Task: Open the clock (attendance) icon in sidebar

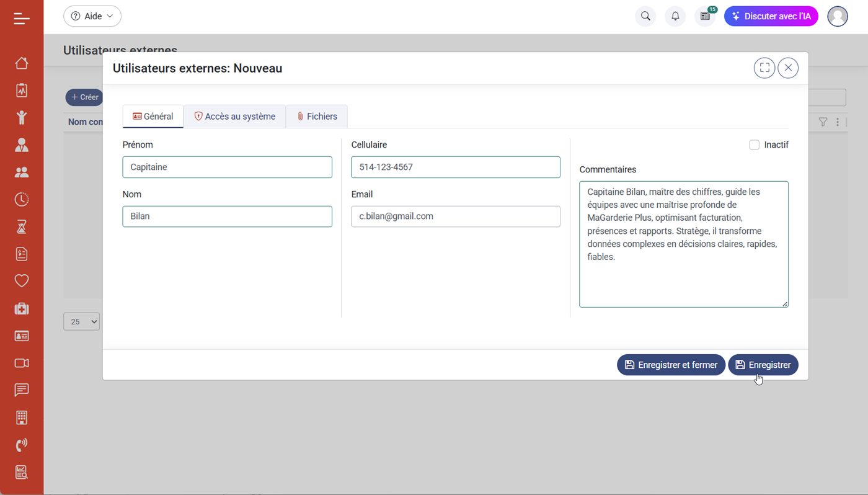Action: 22,199
